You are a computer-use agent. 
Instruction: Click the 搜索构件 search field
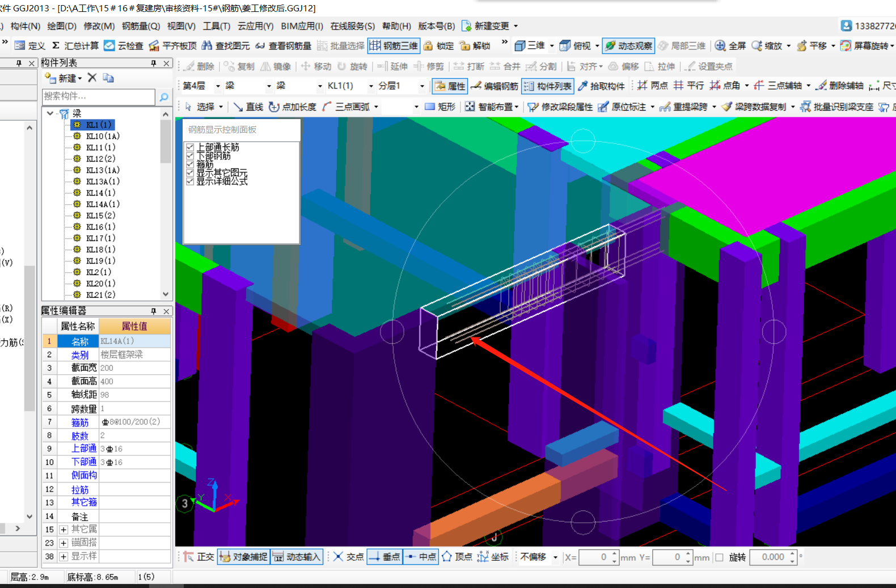point(98,97)
